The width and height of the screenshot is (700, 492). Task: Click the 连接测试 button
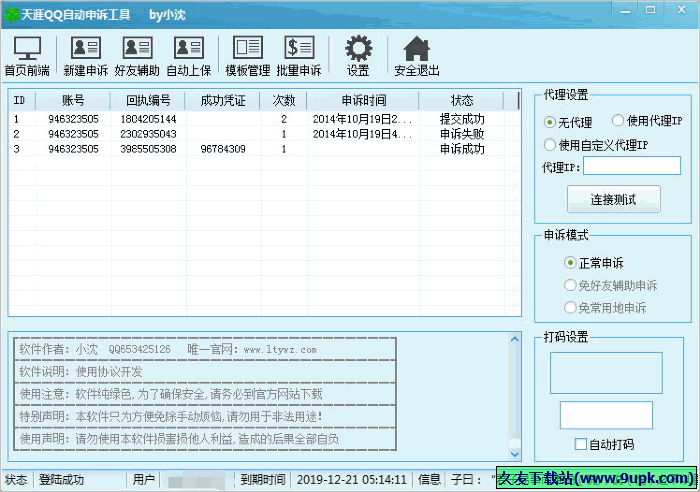click(613, 199)
